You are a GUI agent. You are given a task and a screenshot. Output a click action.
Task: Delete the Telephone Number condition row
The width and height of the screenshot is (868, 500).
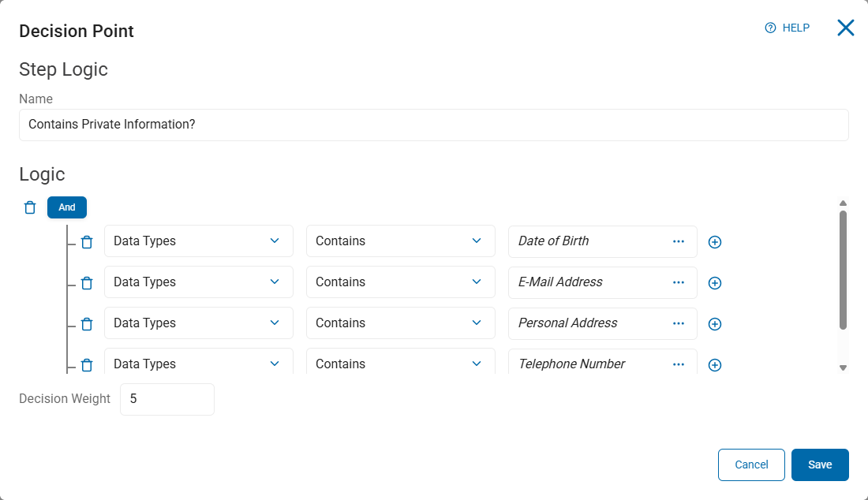coord(87,365)
